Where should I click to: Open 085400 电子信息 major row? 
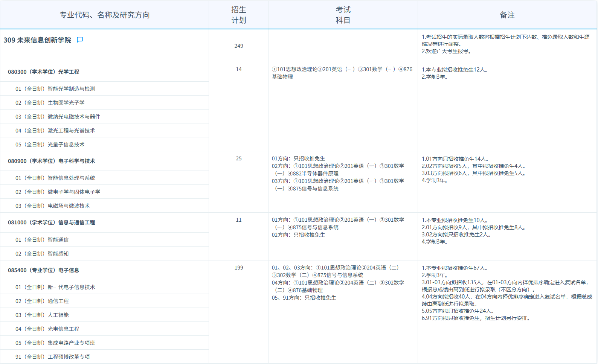(44, 270)
